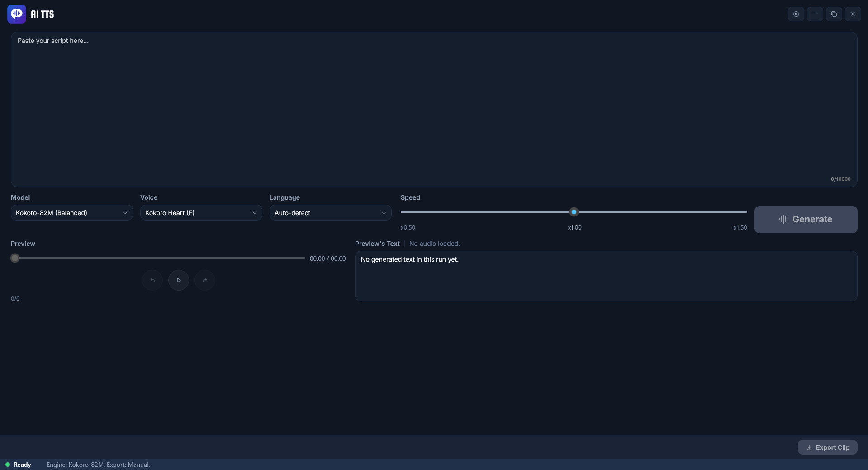Maximize or restore the AI TTS window

click(834, 14)
